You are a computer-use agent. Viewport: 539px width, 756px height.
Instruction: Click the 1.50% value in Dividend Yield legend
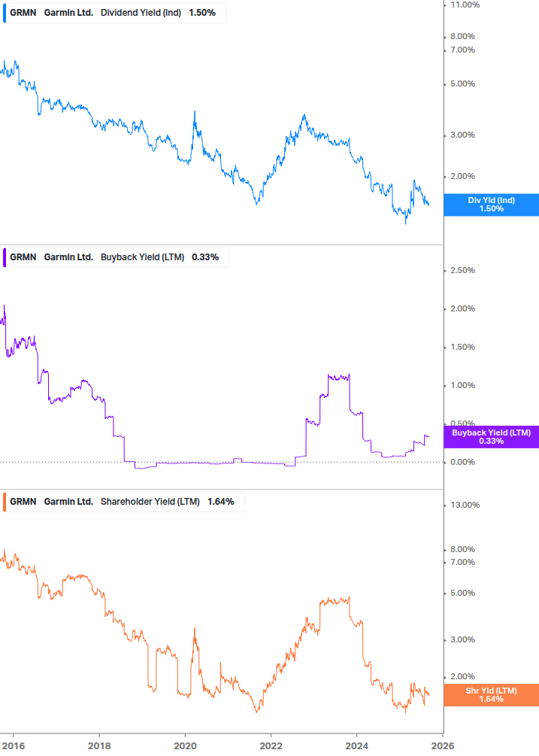click(202, 13)
